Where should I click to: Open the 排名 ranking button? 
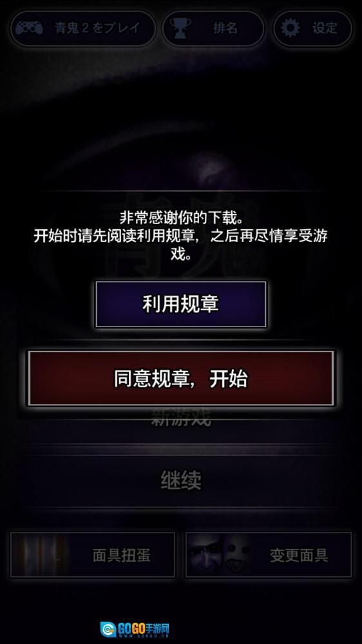point(213,28)
